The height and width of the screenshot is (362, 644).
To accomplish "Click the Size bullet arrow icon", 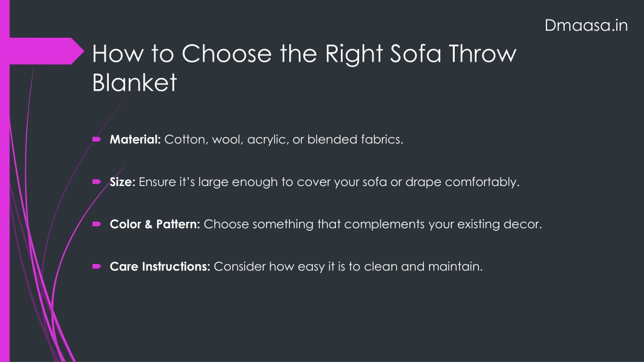I will [97, 182].
